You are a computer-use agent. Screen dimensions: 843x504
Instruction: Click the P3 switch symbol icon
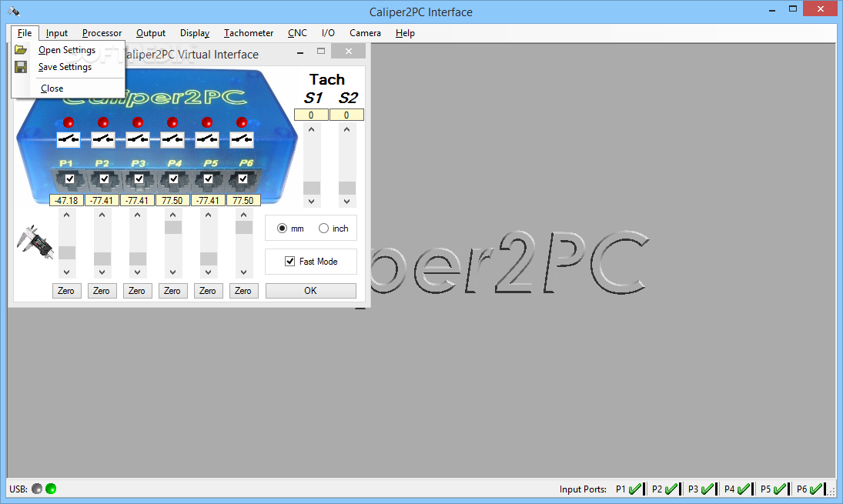[138, 140]
